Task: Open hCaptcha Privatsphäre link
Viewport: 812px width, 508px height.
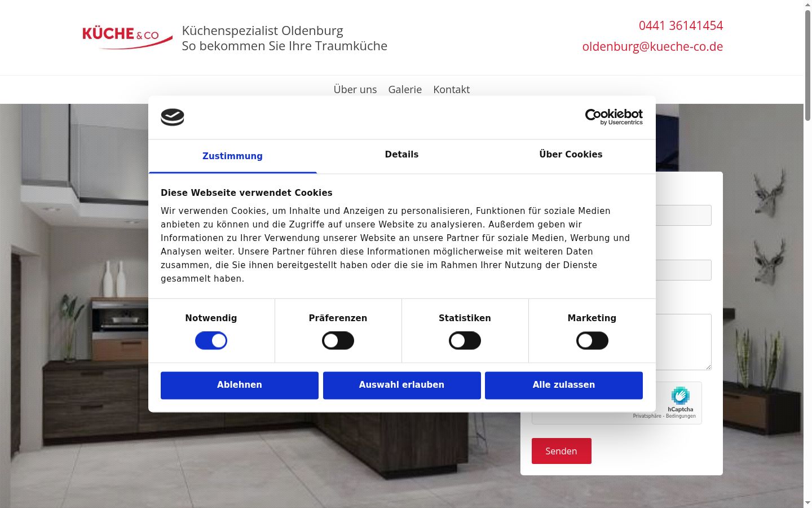Action: tap(647, 416)
